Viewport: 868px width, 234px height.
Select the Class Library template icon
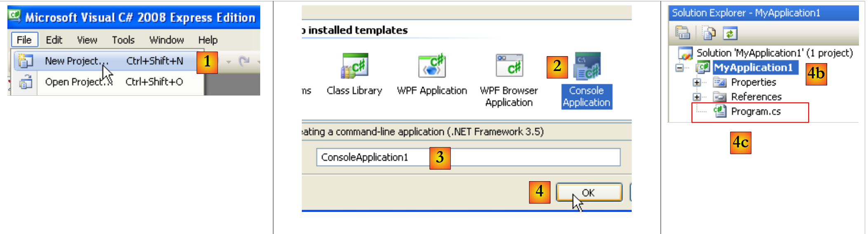coord(354,66)
